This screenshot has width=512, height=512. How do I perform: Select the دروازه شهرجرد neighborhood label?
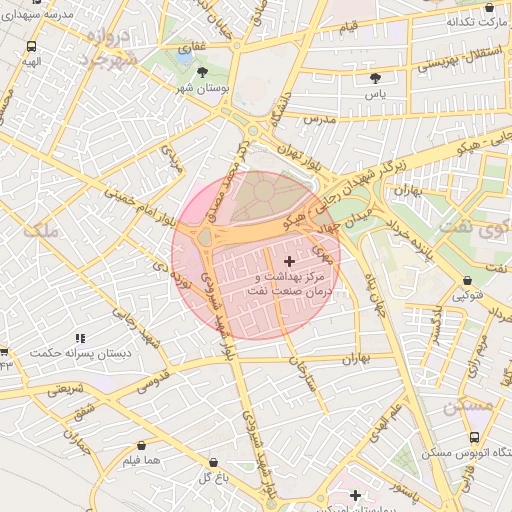pos(107,49)
